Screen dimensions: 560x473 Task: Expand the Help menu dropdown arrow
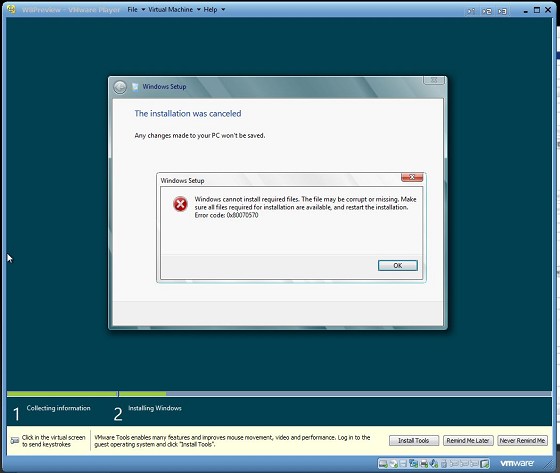223,10
